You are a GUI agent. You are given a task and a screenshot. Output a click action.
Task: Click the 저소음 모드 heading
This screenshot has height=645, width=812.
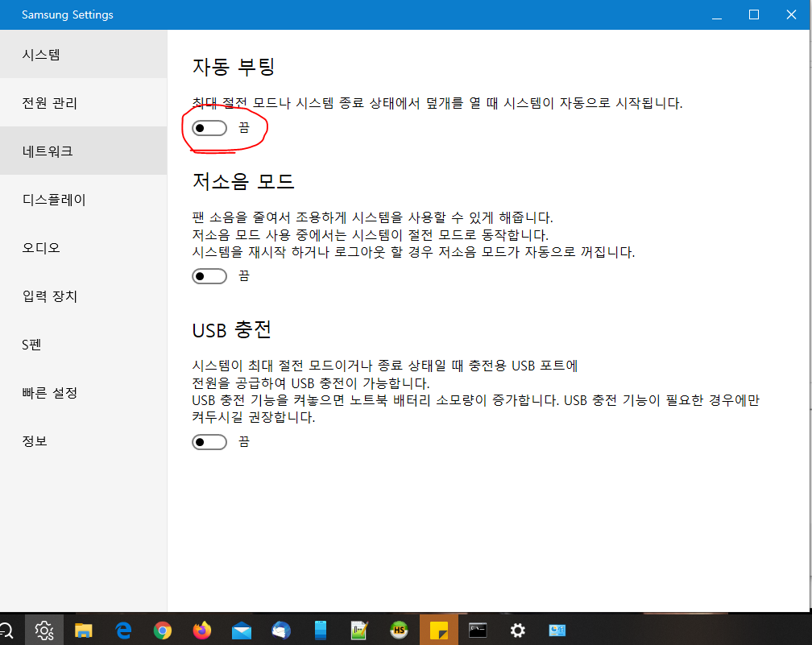pyautogui.click(x=243, y=182)
